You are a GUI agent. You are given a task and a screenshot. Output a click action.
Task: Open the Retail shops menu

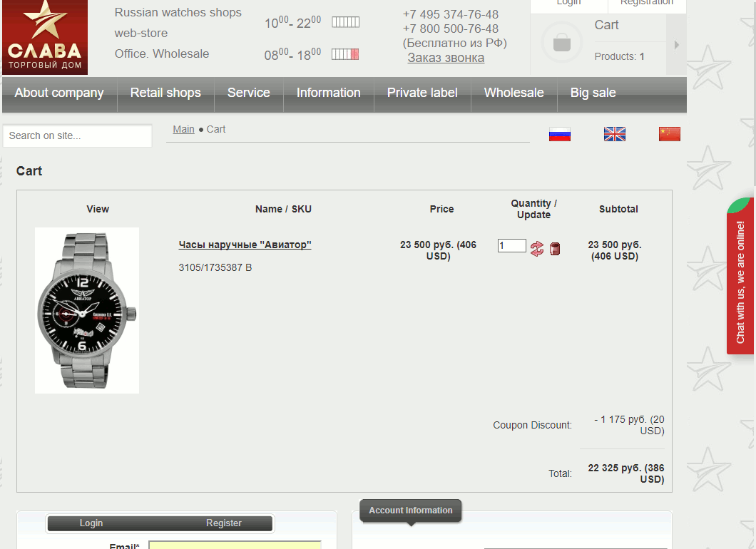165,93
